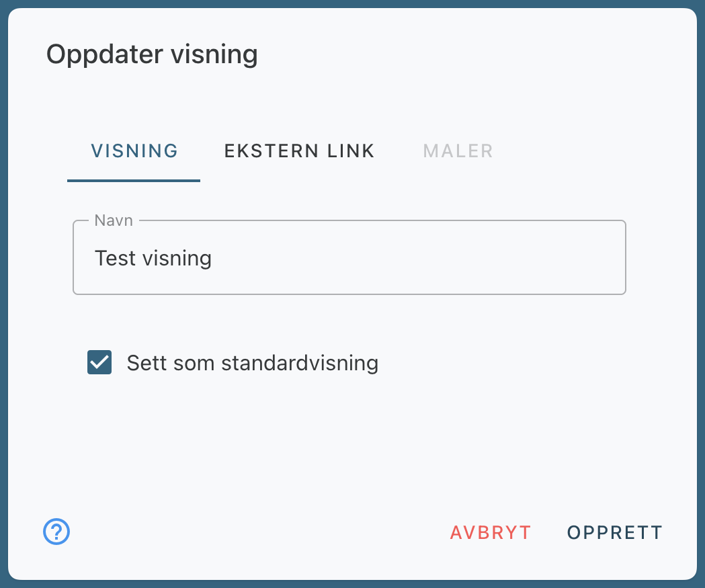Open the EKSTERN LINK tab
705x588 pixels.
[x=299, y=151]
